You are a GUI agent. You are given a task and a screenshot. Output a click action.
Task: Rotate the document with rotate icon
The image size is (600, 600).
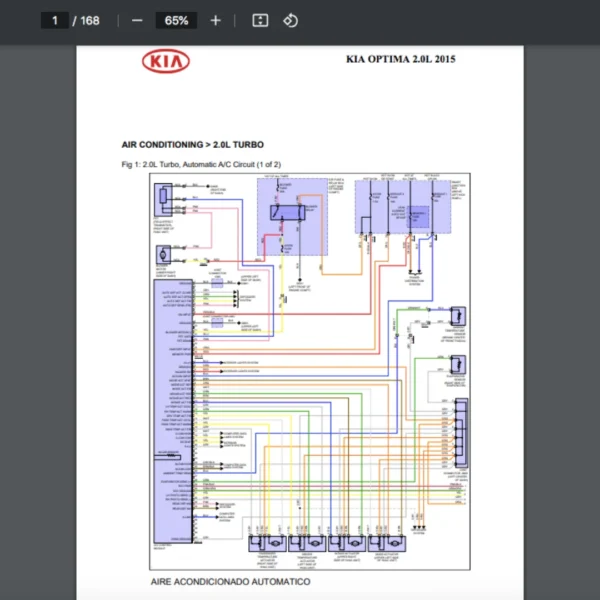pyautogui.click(x=290, y=21)
